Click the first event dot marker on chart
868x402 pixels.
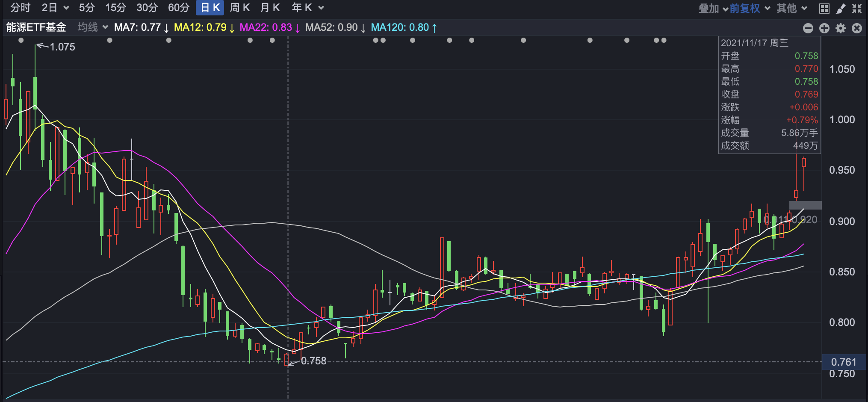point(21,40)
